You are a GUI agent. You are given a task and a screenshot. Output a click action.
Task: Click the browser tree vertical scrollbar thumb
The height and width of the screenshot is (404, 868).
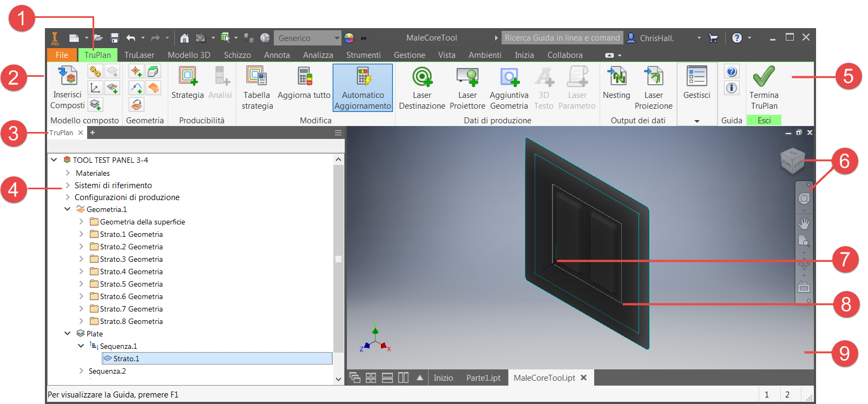[339, 259]
